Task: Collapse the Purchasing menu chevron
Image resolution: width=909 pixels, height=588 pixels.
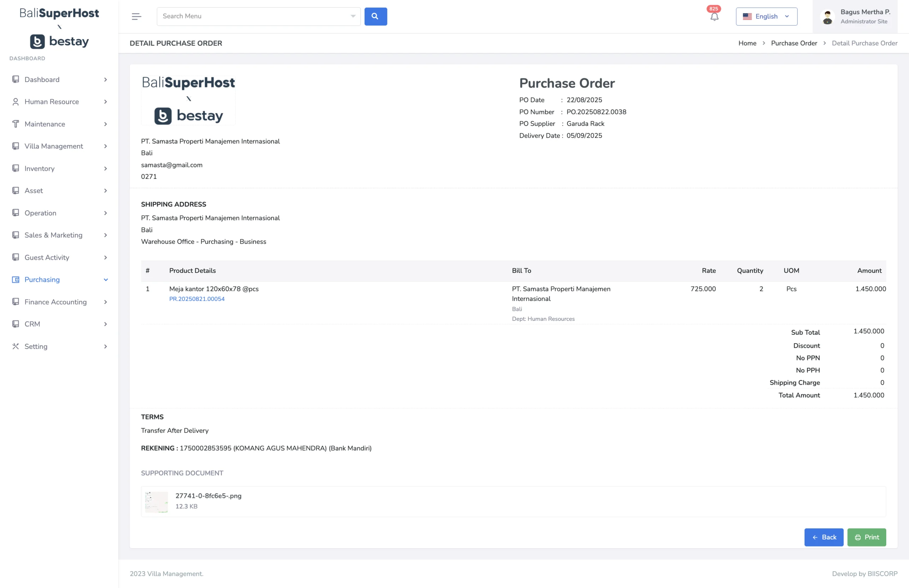Action: click(105, 280)
